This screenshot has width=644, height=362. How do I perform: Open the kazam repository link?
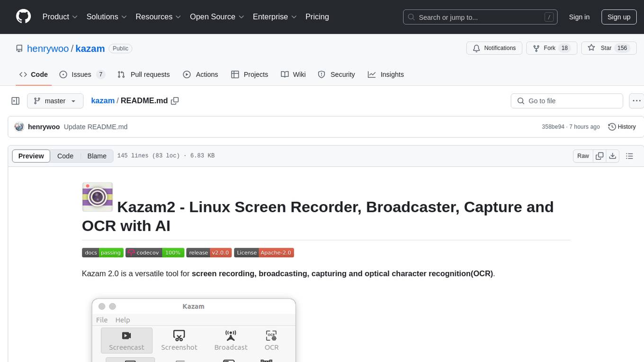click(90, 48)
